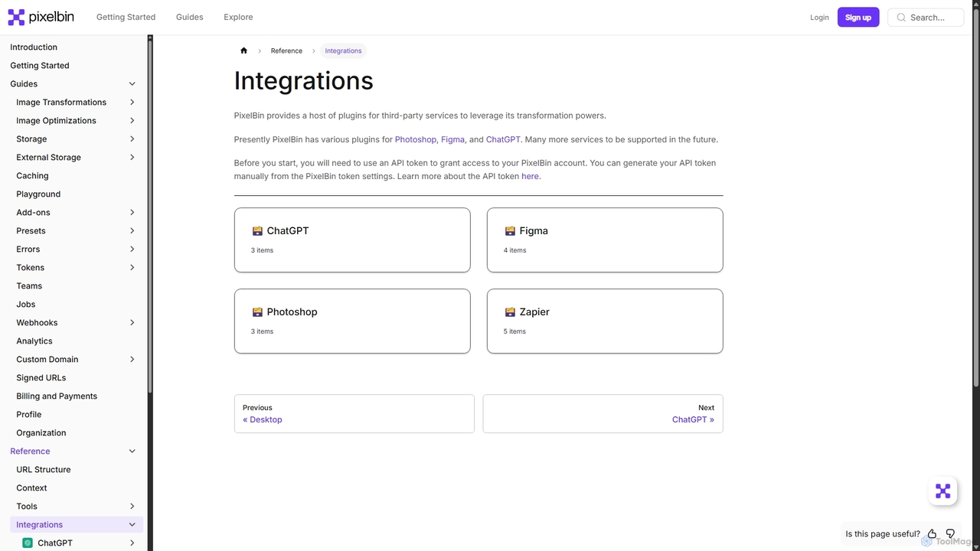Select Introduction in the sidebar
This screenshot has height=551, width=980.
pyautogui.click(x=34, y=47)
